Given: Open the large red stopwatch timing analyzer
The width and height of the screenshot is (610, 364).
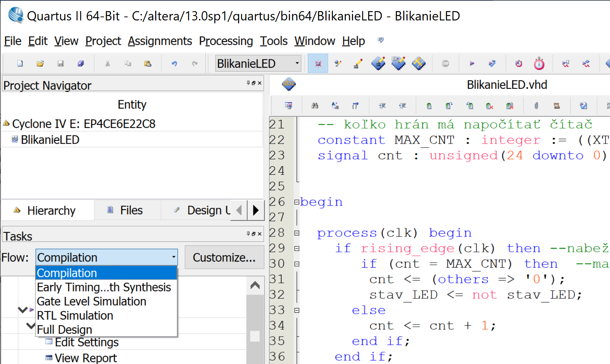Looking at the screenshot, I should coord(539,64).
